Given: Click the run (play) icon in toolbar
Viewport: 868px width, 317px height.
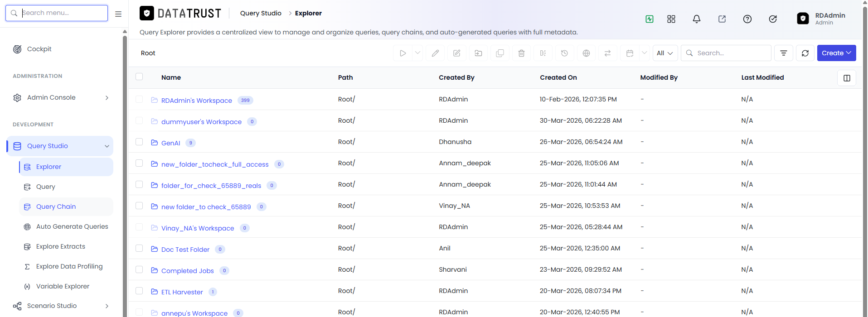Looking at the screenshot, I should click(x=402, y=53).
